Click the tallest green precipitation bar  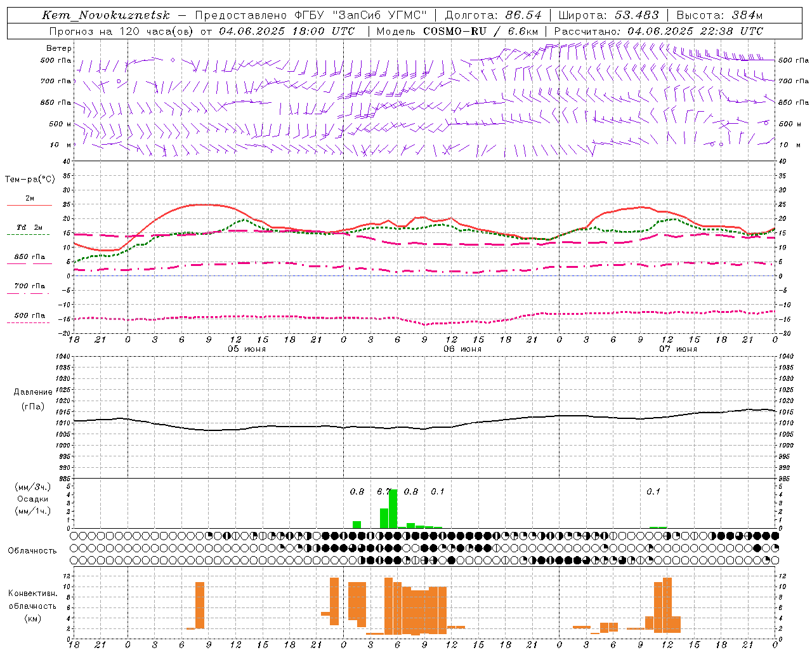coord(393,509)
